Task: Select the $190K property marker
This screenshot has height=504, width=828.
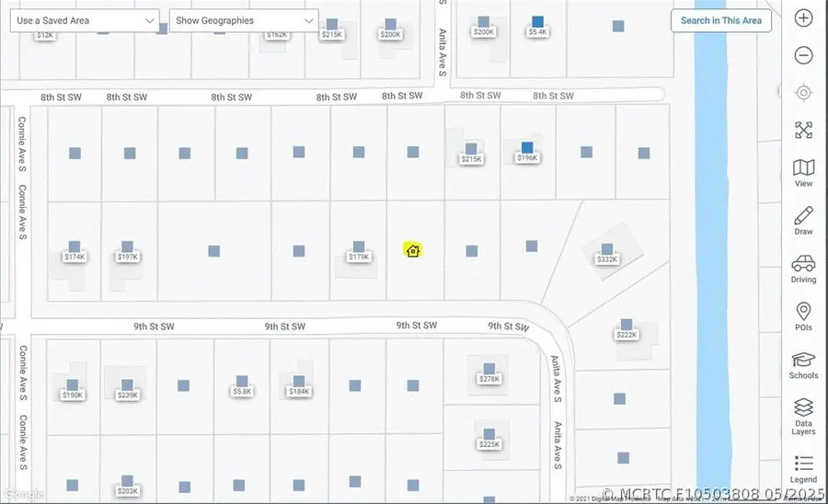Action: coord(73,390)
